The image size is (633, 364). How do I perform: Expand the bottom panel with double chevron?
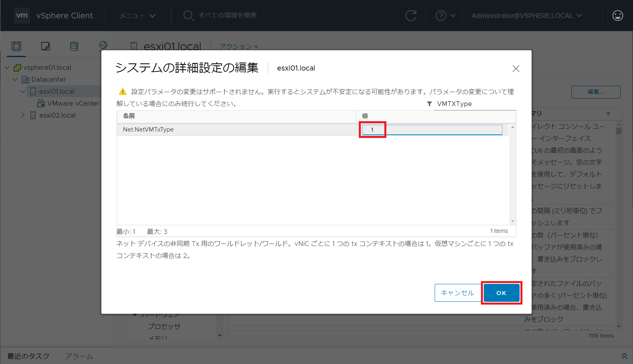(625, 356)
